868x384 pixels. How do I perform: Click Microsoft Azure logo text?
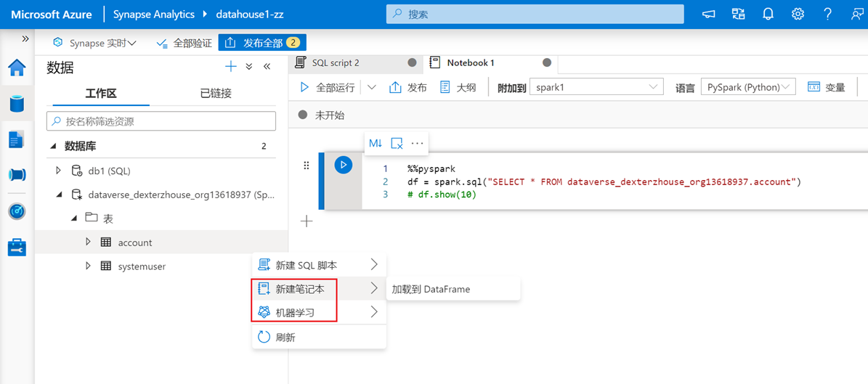pyautogui.click(x=52, y=15)
